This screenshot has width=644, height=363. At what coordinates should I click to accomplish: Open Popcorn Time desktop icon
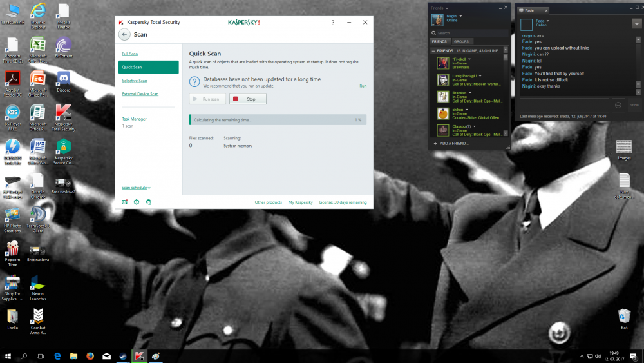12,250
